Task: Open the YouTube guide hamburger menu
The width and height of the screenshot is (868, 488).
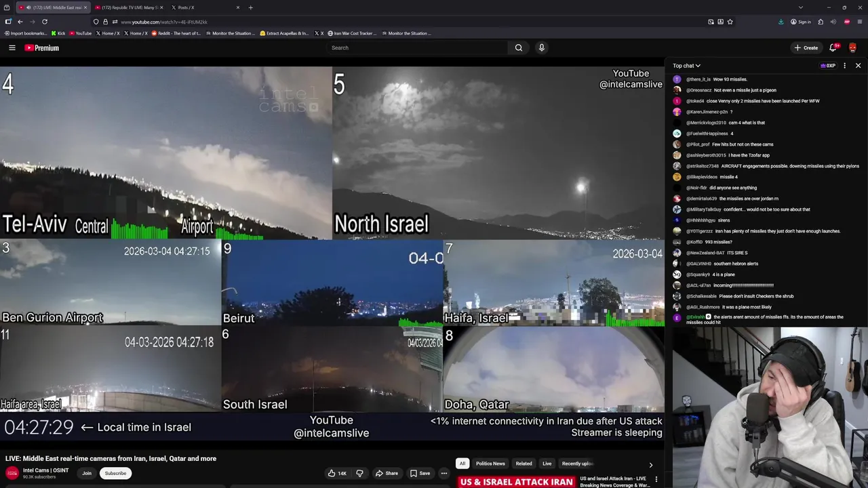Action: [x=12, y=47]
